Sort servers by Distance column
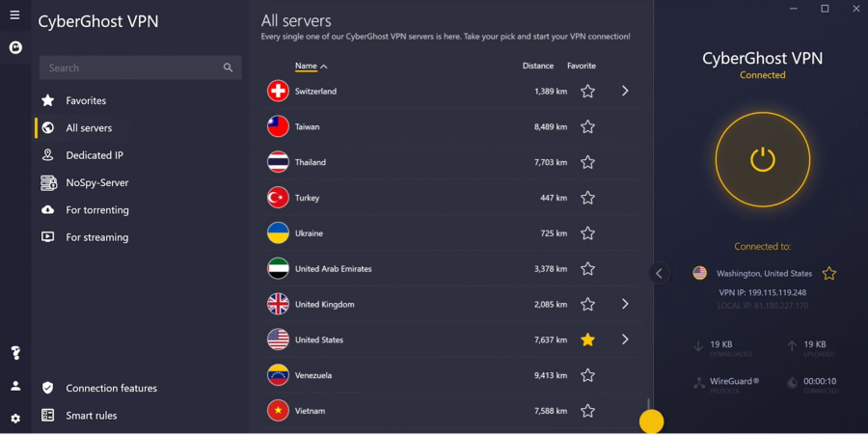The image size is (868, 435). pyautogui.click(x=537, y=66)
